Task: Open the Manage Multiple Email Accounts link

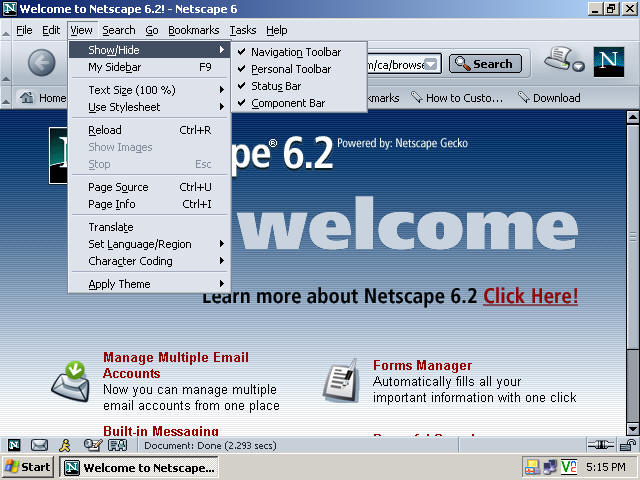Action: pyautogui.click(x=176, y=365)
